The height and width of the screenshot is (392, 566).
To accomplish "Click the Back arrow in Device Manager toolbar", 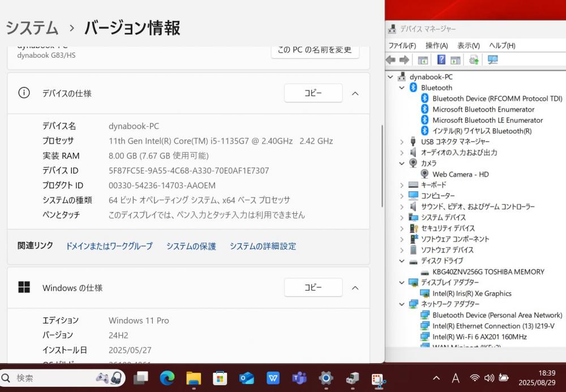I will click(391, 60).
